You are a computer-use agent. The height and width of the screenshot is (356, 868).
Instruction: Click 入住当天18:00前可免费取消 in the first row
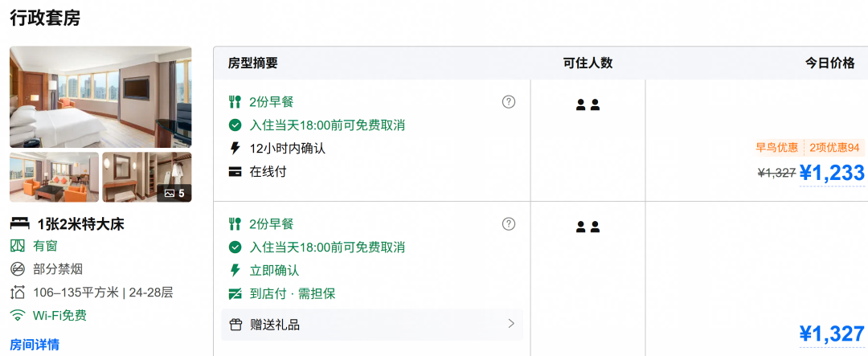(327, 125)
